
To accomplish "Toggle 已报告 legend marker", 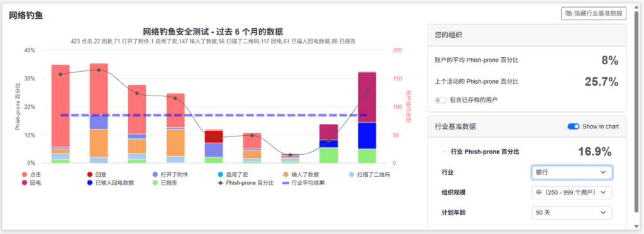I will [155, 182].
